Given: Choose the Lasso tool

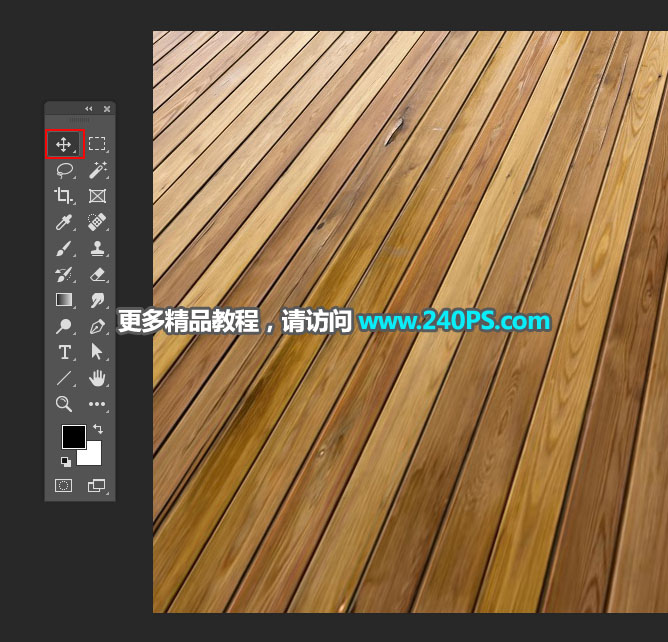Looking at the screenshot, I should click(64, 170).
